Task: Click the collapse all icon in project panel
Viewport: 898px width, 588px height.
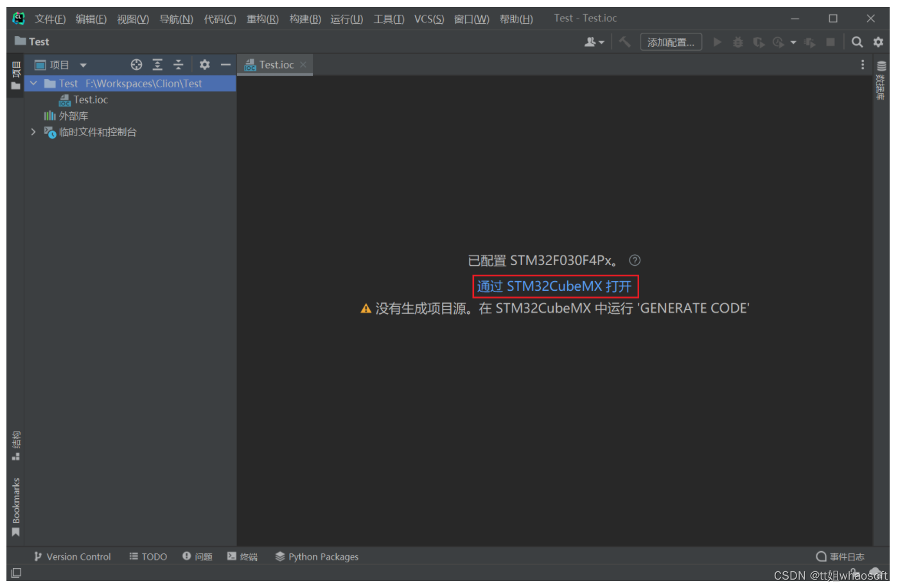Action: click(179, 65)
